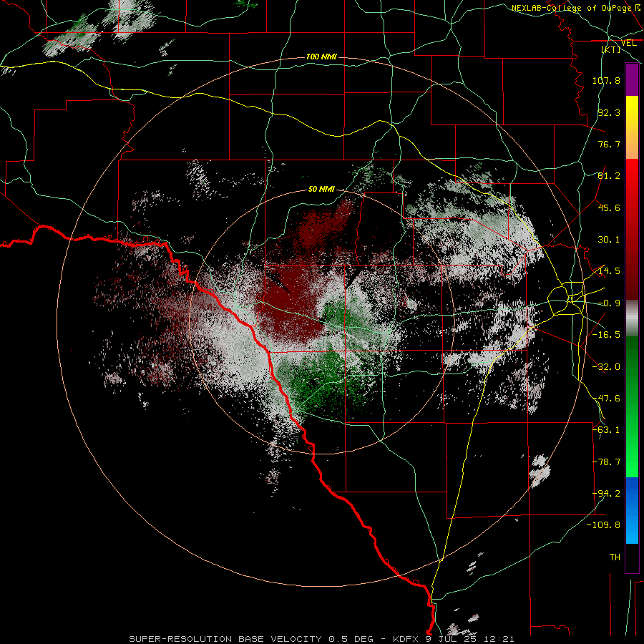Click the -94.2 velocity scale value
Screen dimensions: 644x644
coord(606,494)
